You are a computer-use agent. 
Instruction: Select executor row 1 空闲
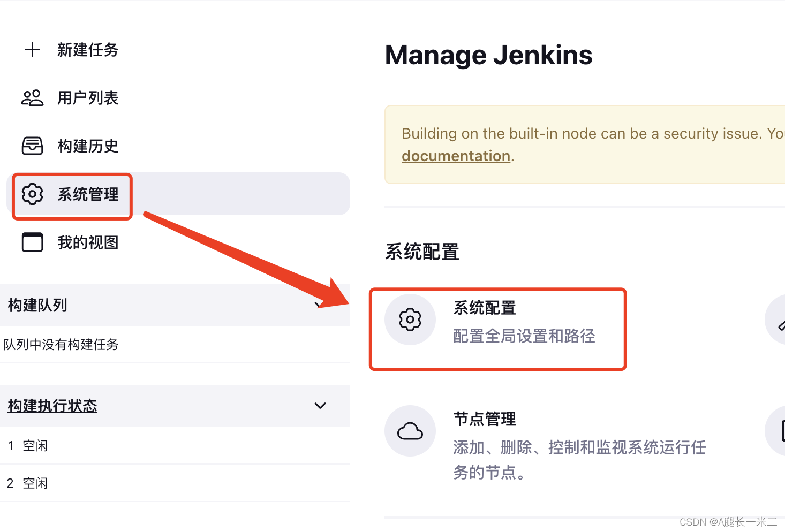(x=175, y=445)
